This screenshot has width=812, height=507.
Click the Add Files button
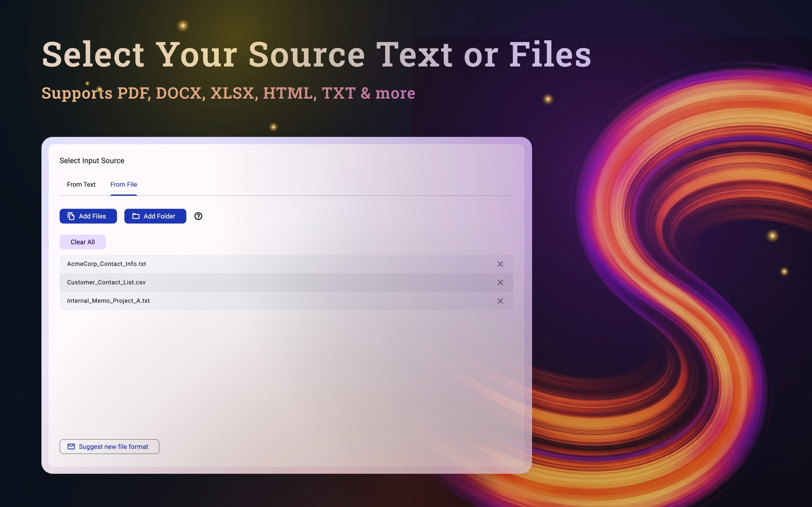pyautogui.click(x=88, y=216)
